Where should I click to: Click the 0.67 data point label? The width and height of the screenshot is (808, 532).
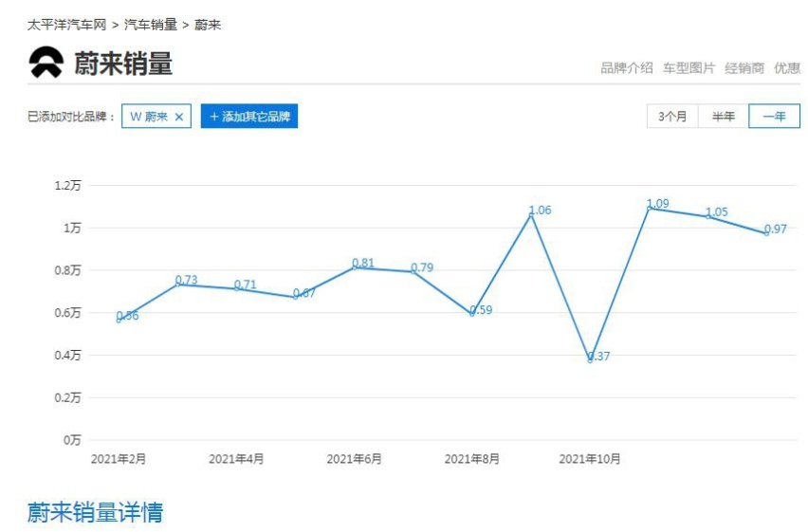(x=304, y=293)
